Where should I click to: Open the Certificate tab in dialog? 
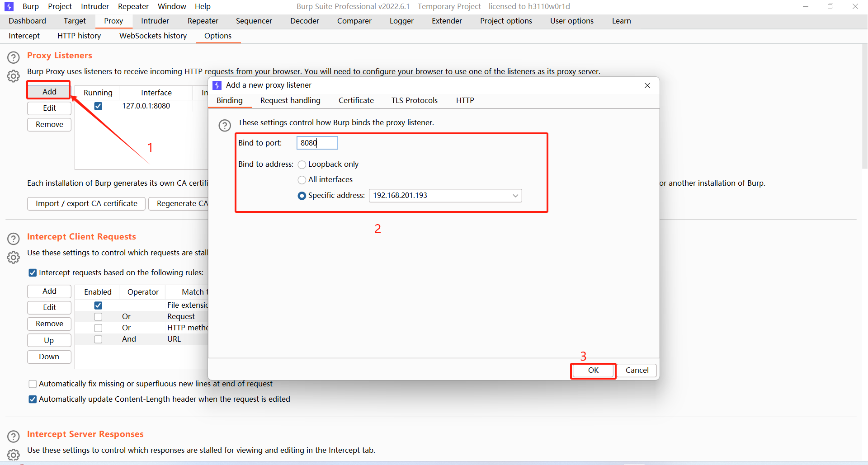(x=356, y=100)
